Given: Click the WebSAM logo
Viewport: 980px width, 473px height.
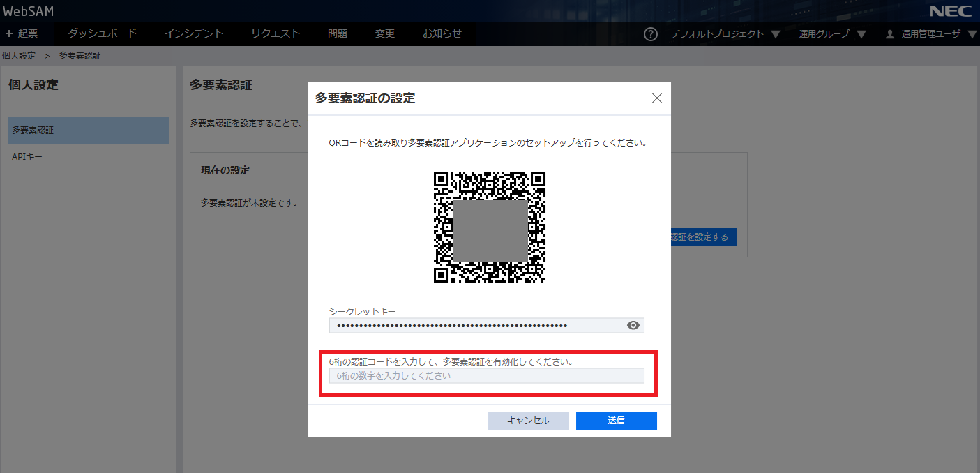Looking at the screenshot, I should [29, 11].
